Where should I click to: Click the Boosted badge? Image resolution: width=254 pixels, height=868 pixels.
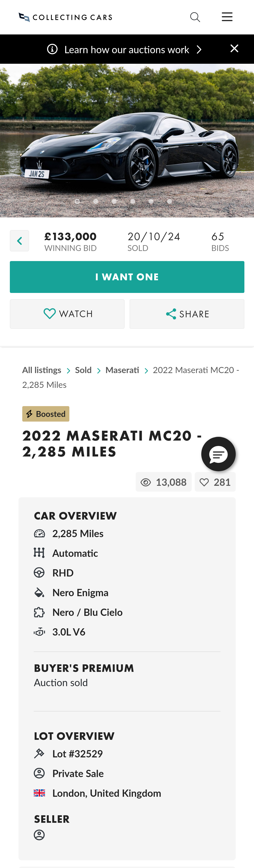(x=46, y=414)
